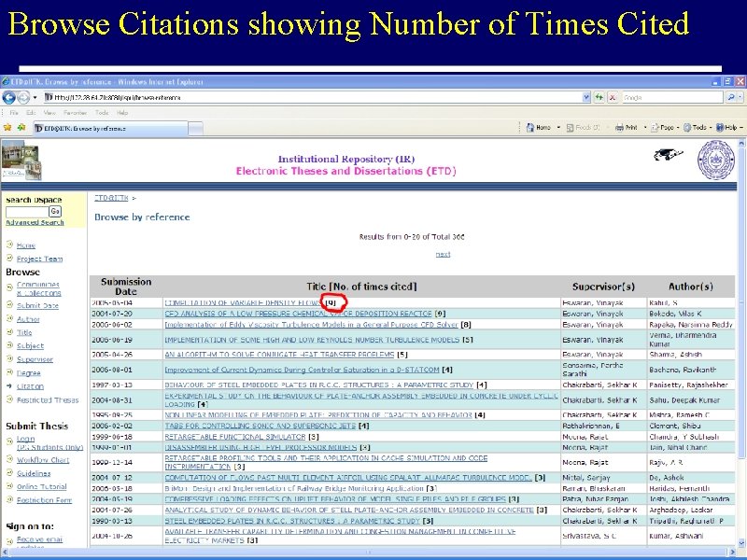This screenshot has height=560, width=747.
Task: Refresh the current page
Action: pos(599,97)
